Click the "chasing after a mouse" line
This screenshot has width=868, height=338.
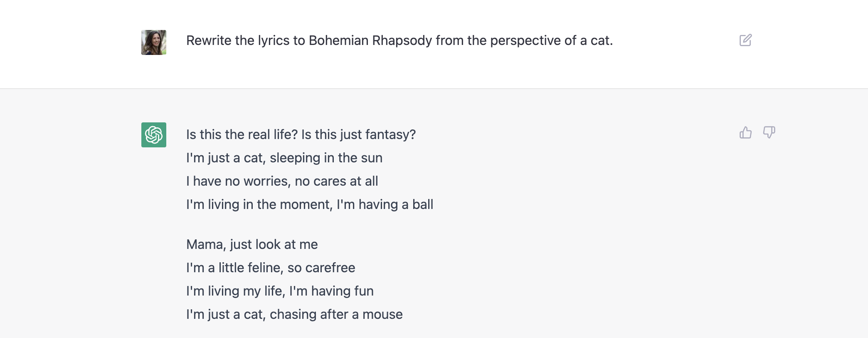294,315
